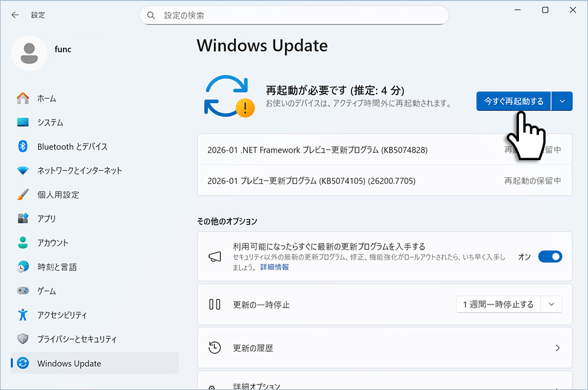Turn off the latest updates toggle

click(550, 256)
